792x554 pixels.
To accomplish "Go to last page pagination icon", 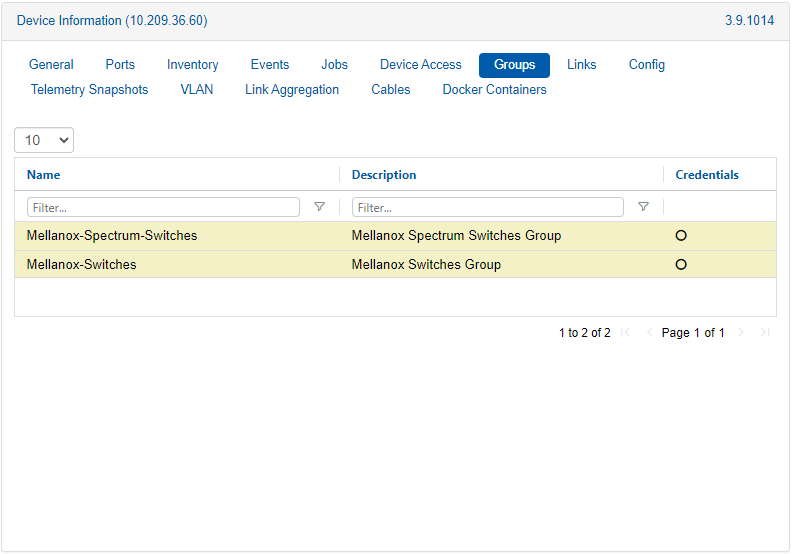I will 764,333.
